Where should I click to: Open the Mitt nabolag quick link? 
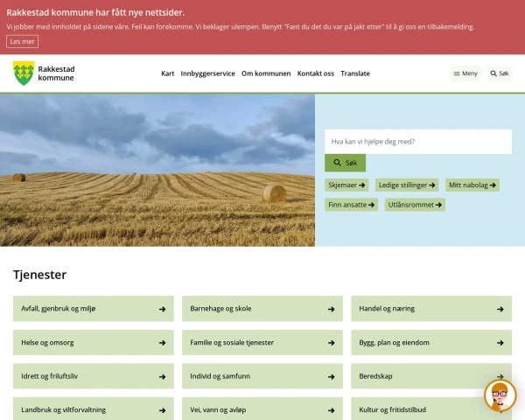pos(472,185)
